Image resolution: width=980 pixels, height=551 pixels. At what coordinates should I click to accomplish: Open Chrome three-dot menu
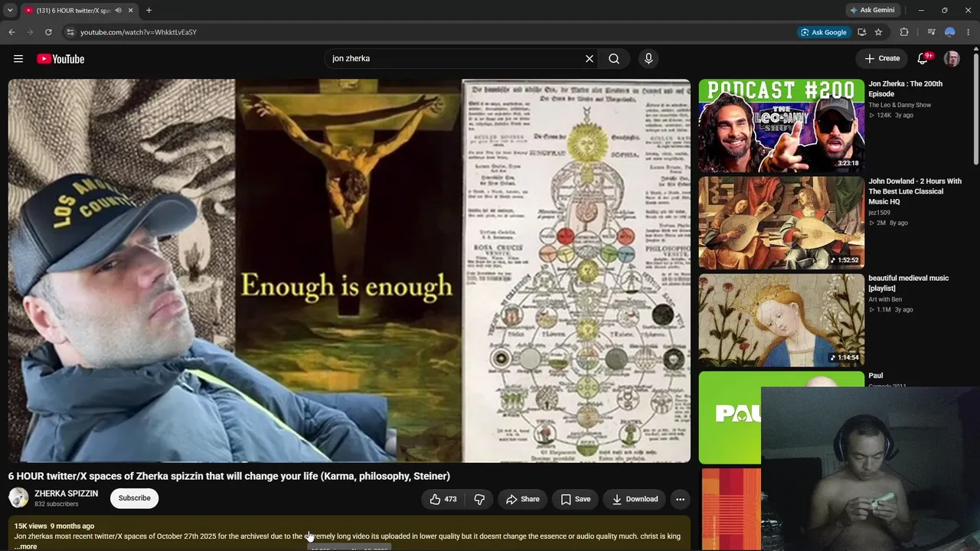pos(969,32)
